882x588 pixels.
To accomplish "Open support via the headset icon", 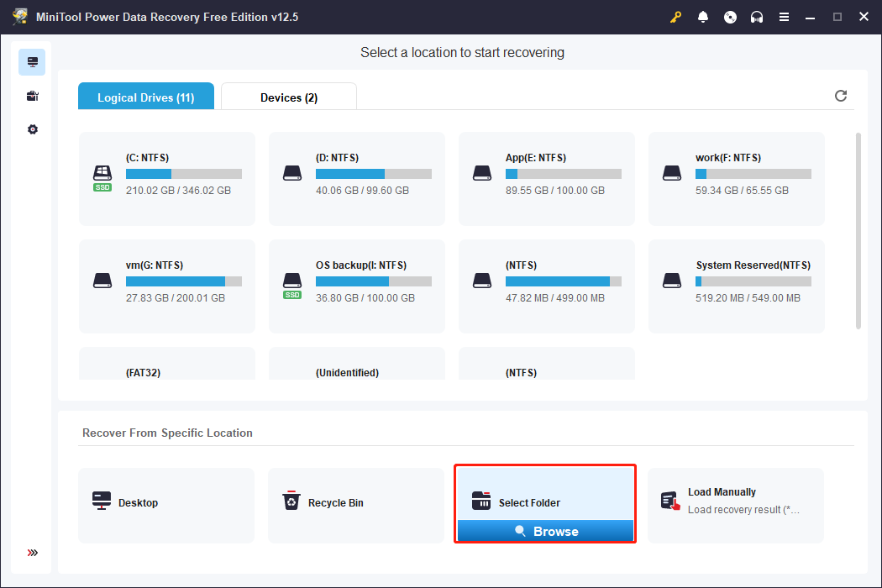I will coord(757,16).
